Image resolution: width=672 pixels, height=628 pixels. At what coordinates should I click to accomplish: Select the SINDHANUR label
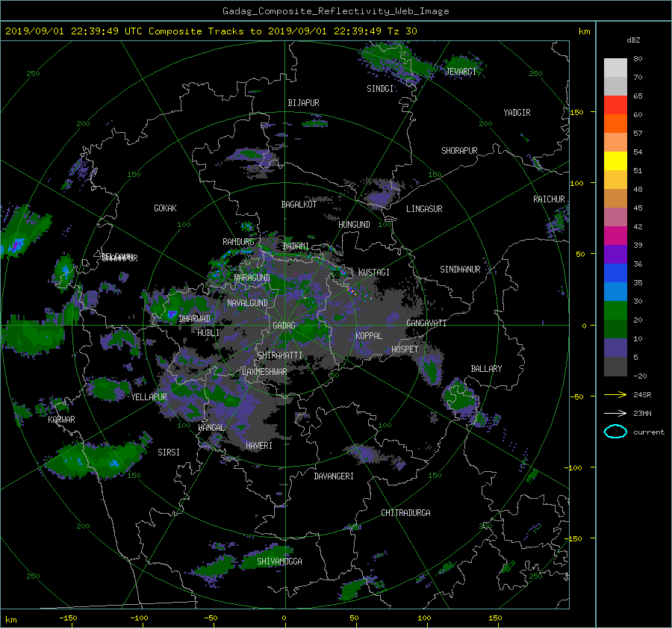pyautogui.click(x=460, y=270)
